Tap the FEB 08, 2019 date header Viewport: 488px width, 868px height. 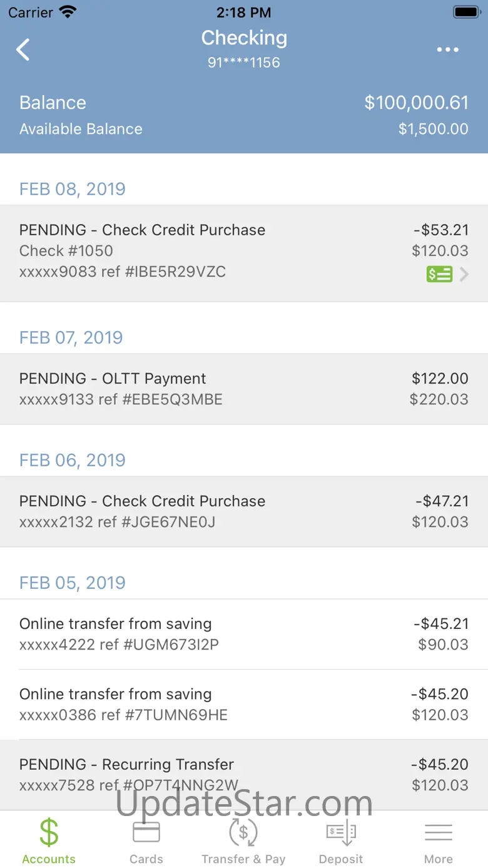tap(73, 189)
